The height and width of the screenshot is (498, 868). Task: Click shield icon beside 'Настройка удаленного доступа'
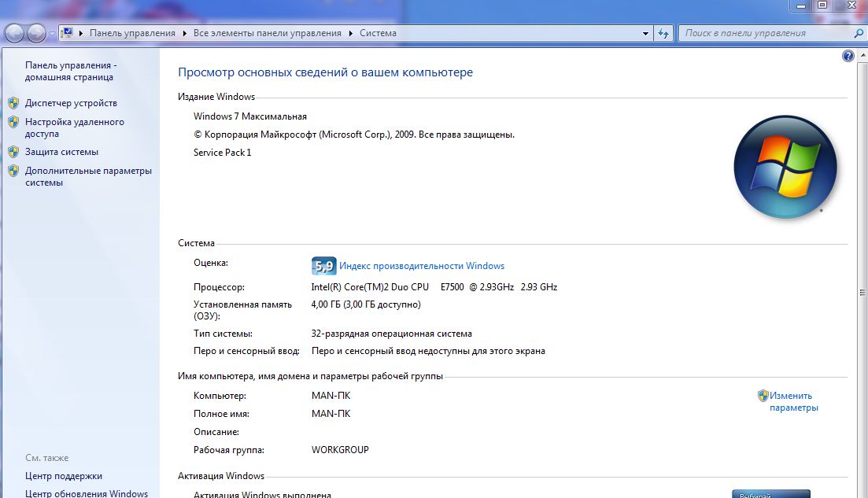tap(14, 122)
